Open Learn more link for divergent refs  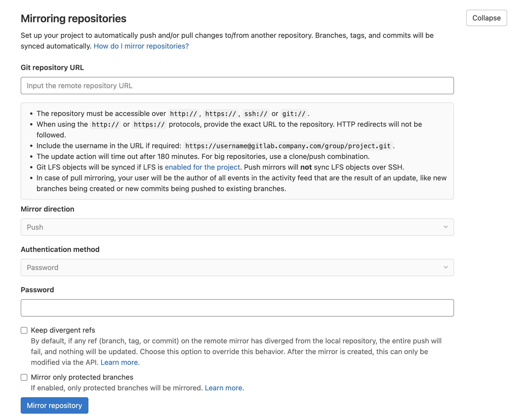[x=120, y=362]
